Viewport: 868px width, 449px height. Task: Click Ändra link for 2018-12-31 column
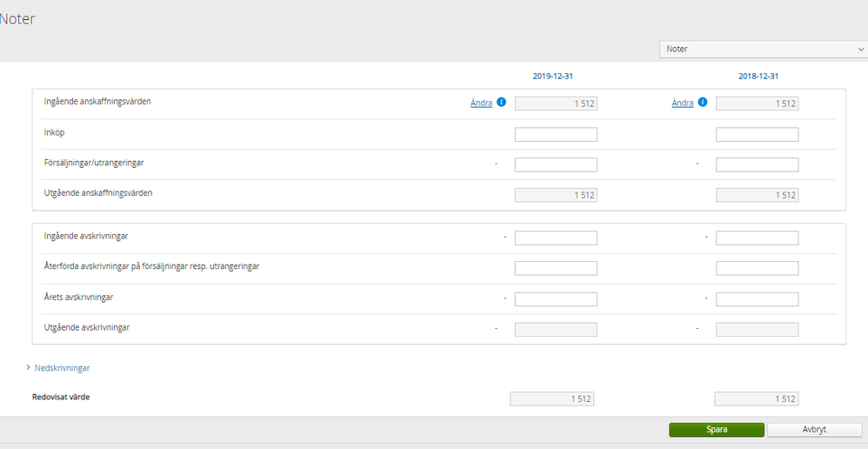click(x=683, y=103)
